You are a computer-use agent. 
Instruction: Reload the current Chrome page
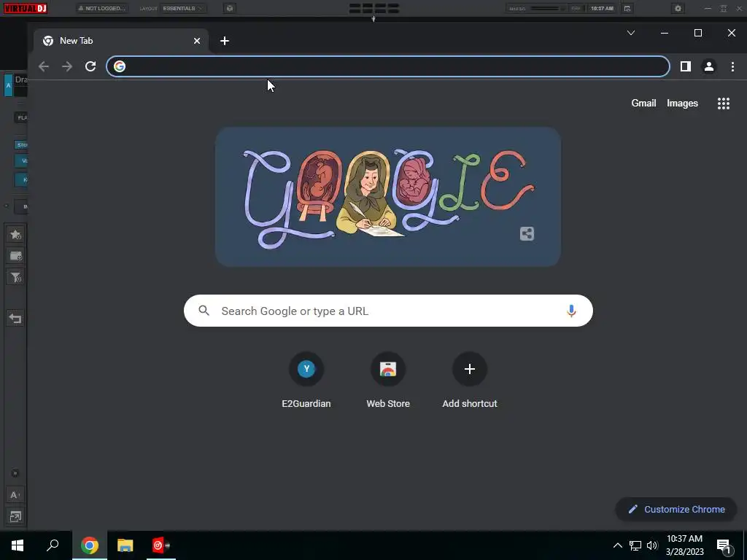pos(90,66)
